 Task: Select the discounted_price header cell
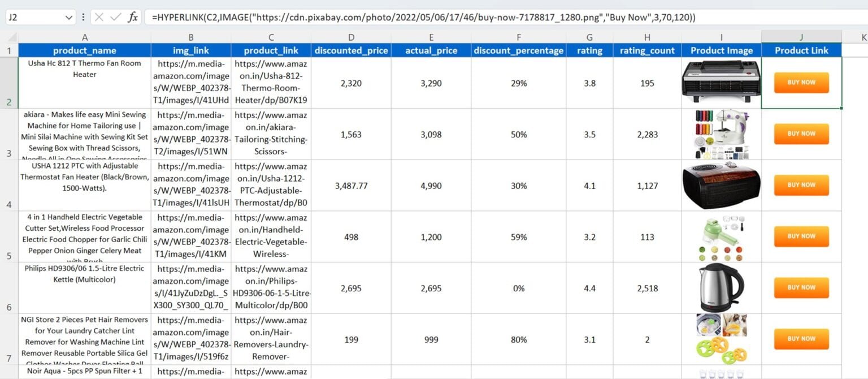pyautogui.click(x=351, y=50)
